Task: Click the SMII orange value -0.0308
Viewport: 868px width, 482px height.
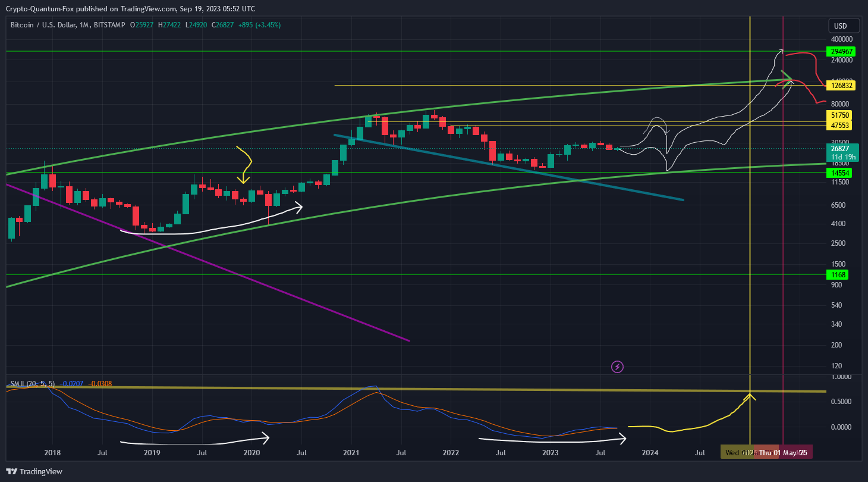Action: tap(100, 384)
